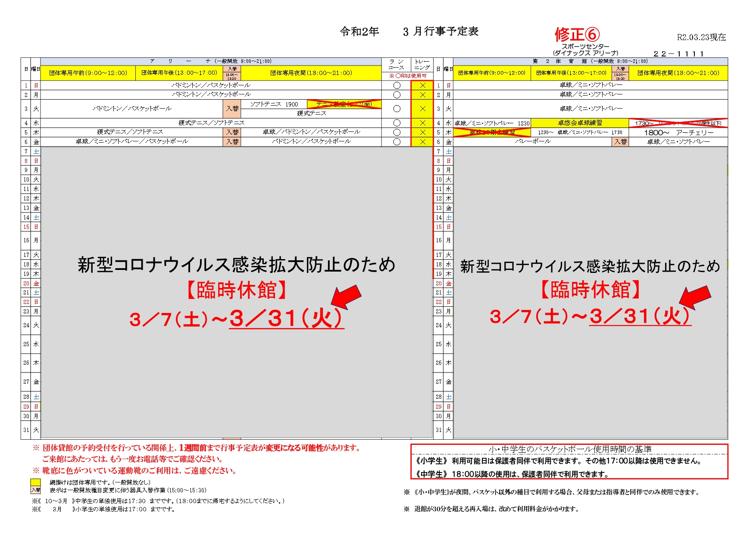Viewport: 756px width, 535px height.
Task: Click the training X mark for day 6
Action: [x=422, y=142]
